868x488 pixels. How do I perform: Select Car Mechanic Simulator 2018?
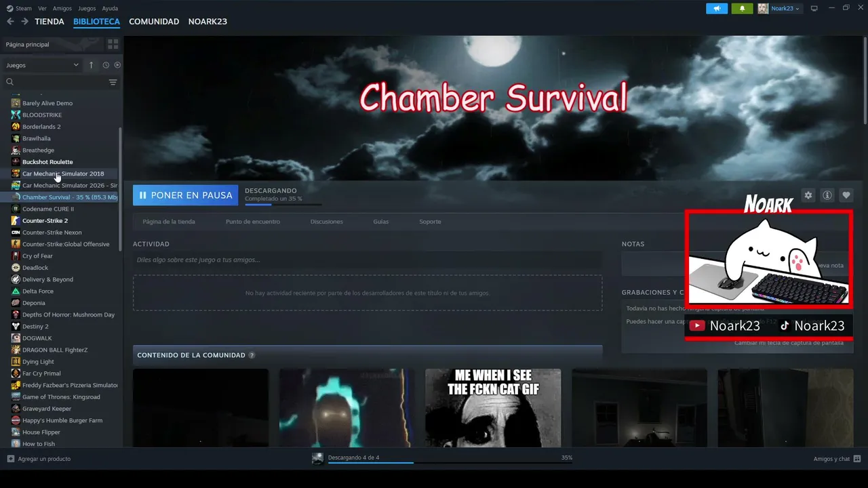coord(63,174)
